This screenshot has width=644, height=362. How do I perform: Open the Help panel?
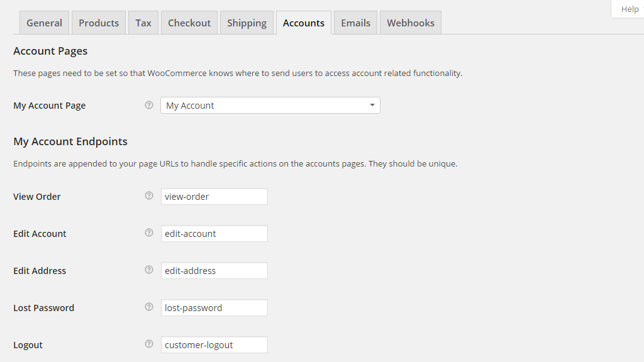click(629, 9)
